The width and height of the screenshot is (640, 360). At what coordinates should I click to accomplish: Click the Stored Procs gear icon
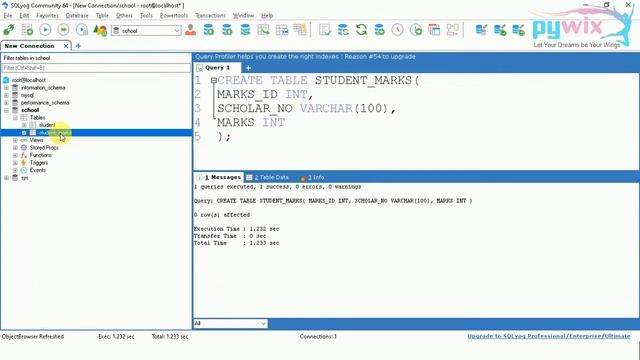pos(24,147)
